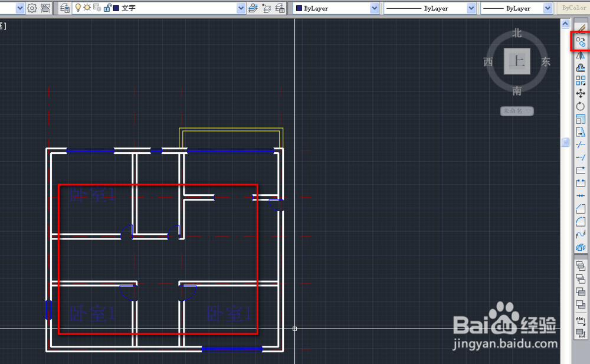Click 东 on the ViewCube compass

tap(546, 62)
